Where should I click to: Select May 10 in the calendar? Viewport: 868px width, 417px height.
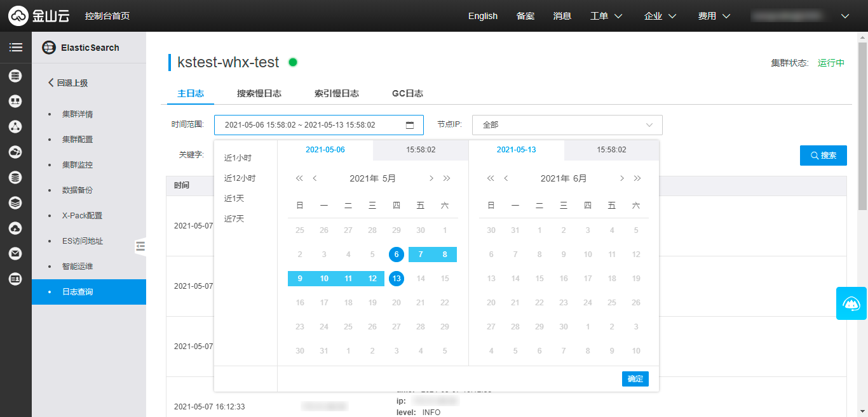324,279
